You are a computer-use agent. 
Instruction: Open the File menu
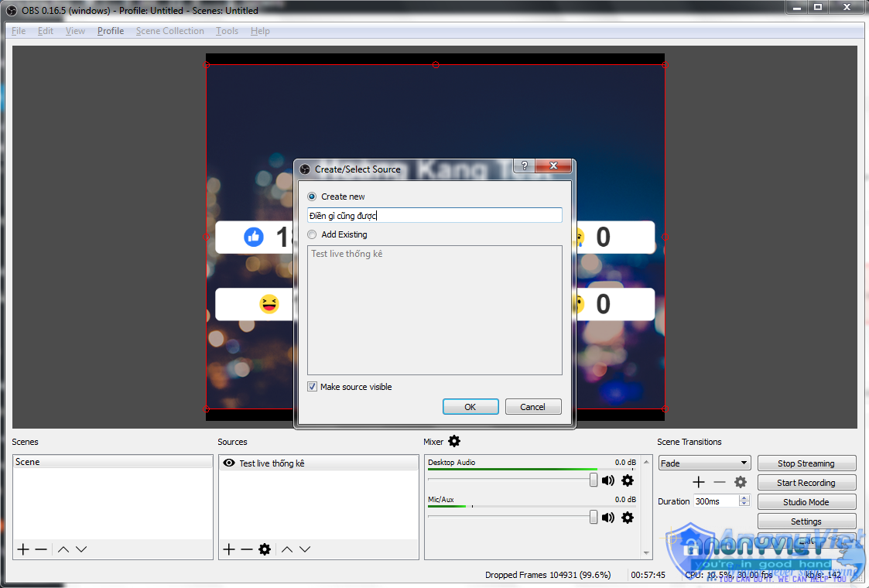pos(19,31)
